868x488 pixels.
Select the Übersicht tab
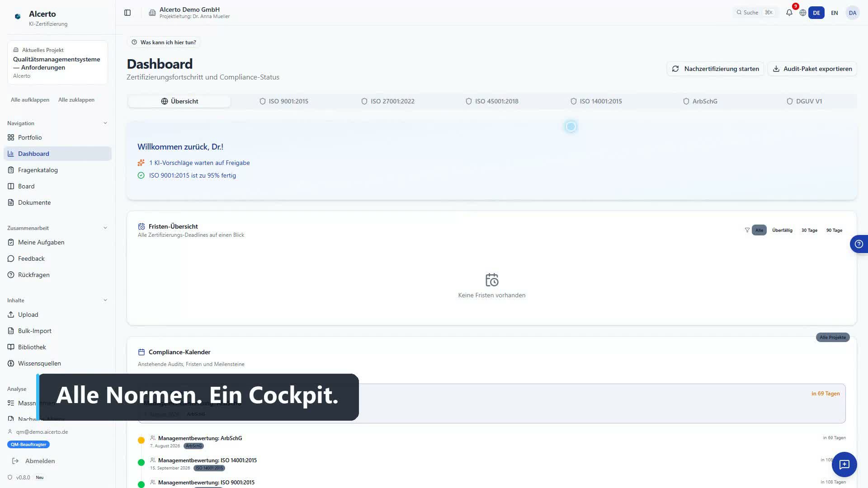pyautogui.click(x=179, y=101)
